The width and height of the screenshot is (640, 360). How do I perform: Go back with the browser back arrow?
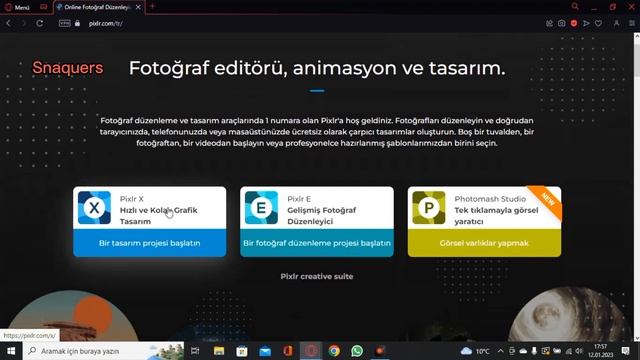(x=8, y=23)
